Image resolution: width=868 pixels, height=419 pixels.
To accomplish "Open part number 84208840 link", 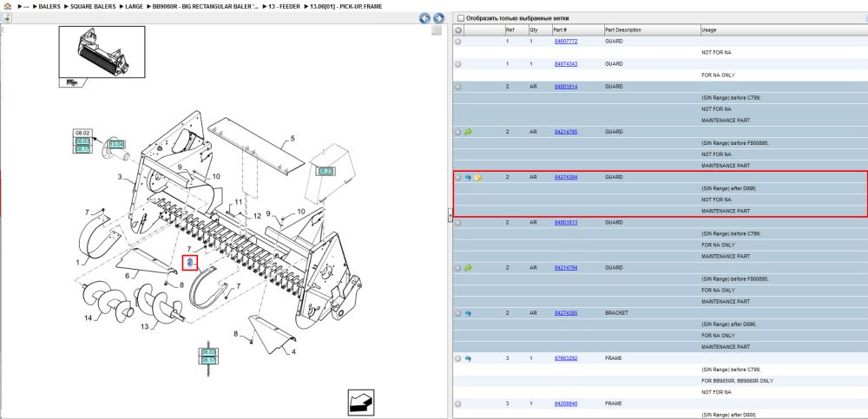I will [x=566, y=404].
